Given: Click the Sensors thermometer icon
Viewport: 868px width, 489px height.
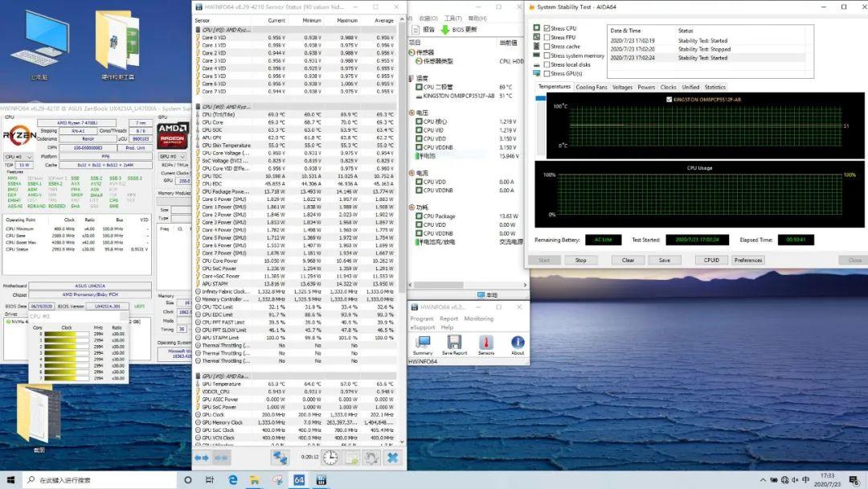Looking at the screenshot, I should point(486,343).
